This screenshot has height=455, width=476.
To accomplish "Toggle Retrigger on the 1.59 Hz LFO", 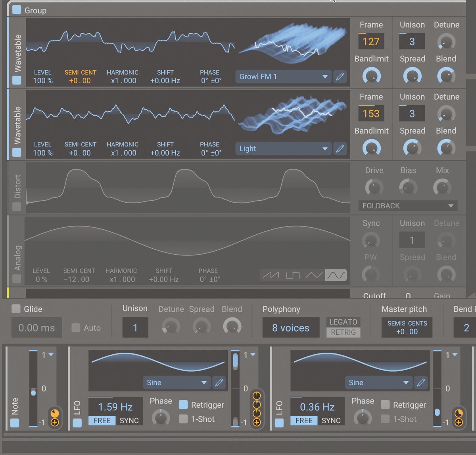I will coord(183,405).
